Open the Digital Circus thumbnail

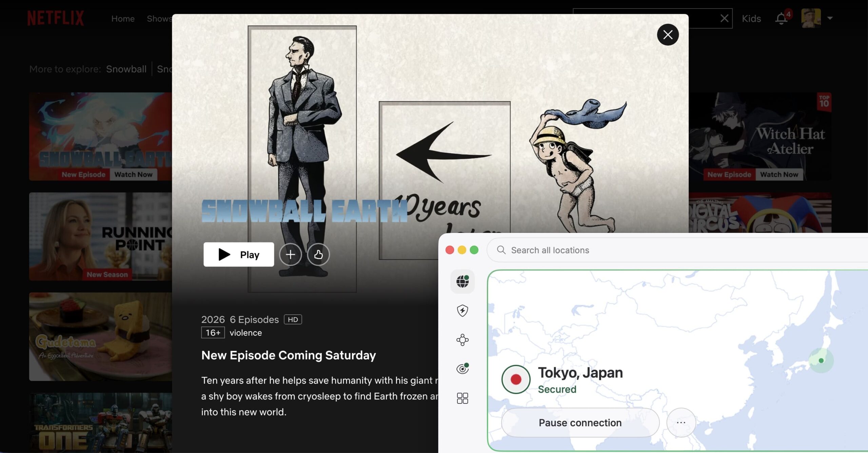click(x=760, y=213)
